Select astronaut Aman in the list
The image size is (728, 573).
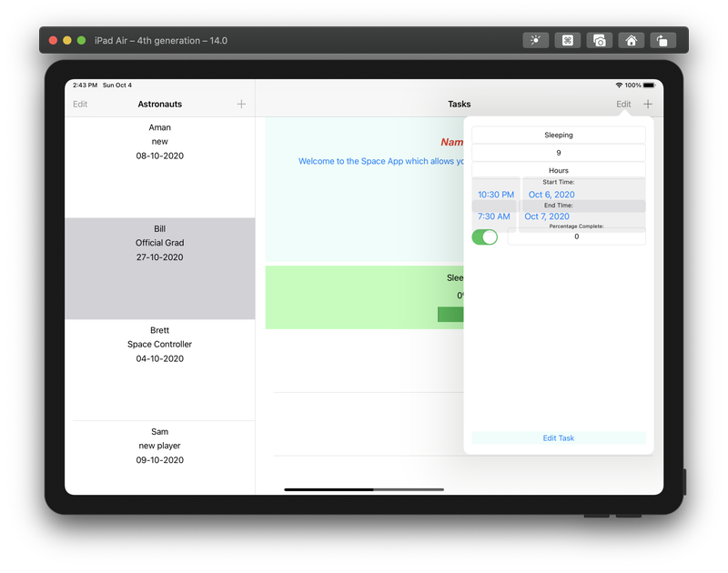pyautogui.click(x=160, y=142)
